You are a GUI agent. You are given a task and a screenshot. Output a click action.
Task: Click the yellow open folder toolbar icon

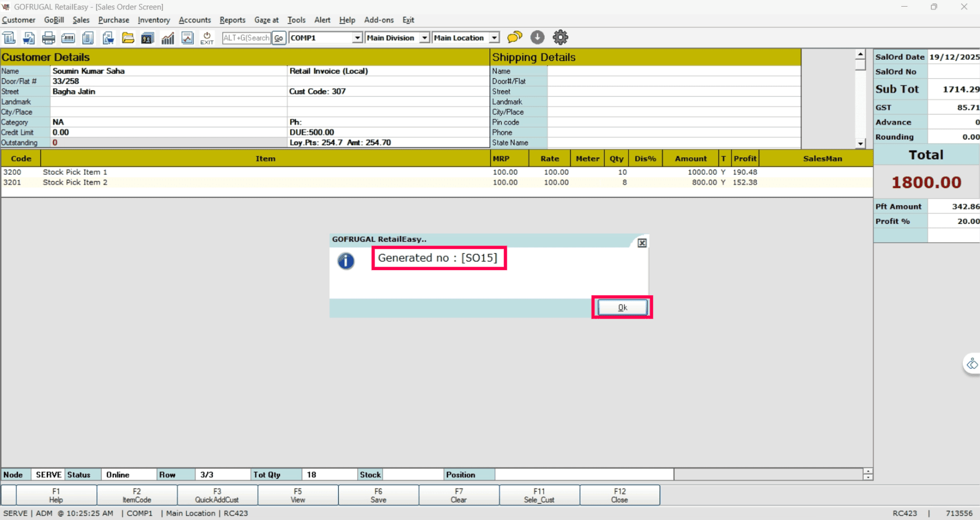pos(128,38)
